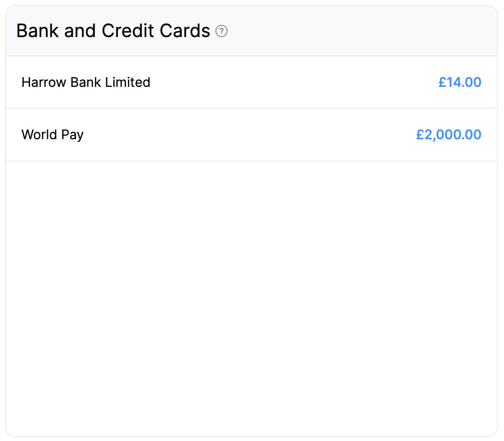Select the Harrow Bank Limited account row
504x441 pixels.
click(x=252, y=82)
